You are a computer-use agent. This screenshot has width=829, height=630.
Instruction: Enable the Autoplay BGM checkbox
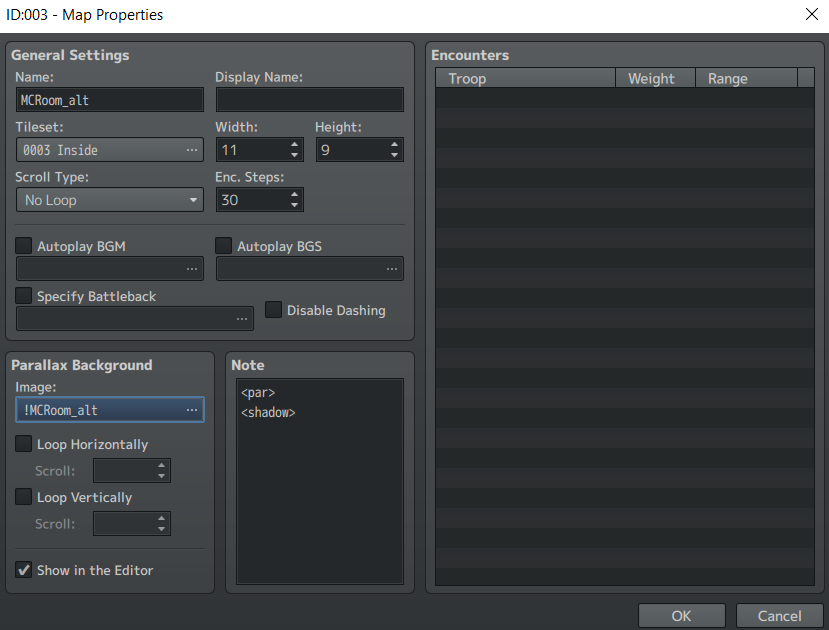[x=23, y=246]
